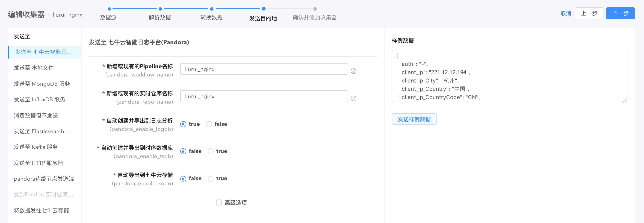
Task: Click the 发送至 sidebar heading
Action: click(22, 36)
